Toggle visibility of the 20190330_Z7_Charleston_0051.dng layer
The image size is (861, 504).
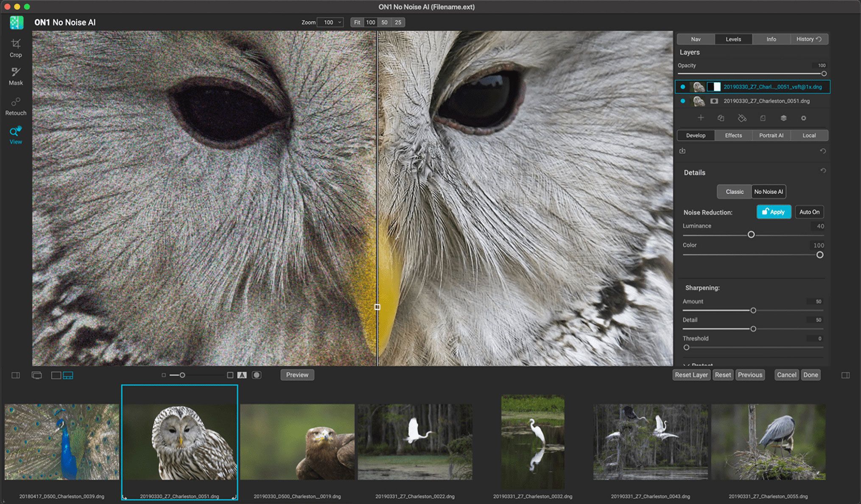683,101
